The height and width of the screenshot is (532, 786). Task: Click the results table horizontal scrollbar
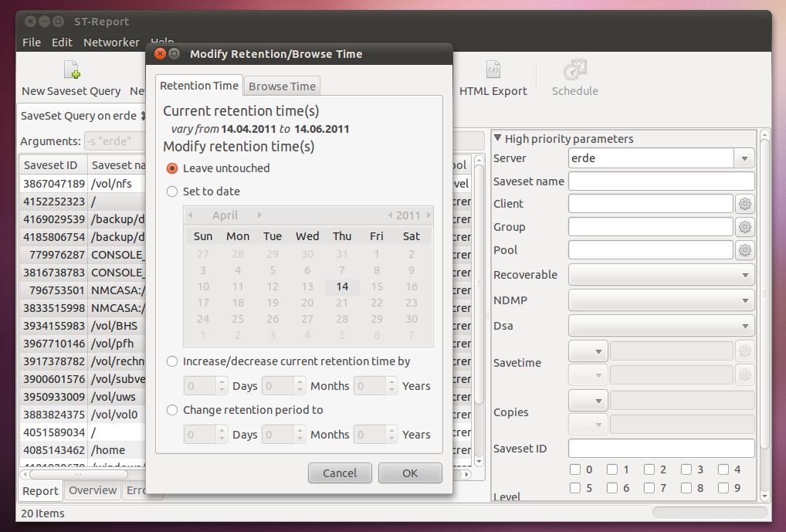click(78, 474)
